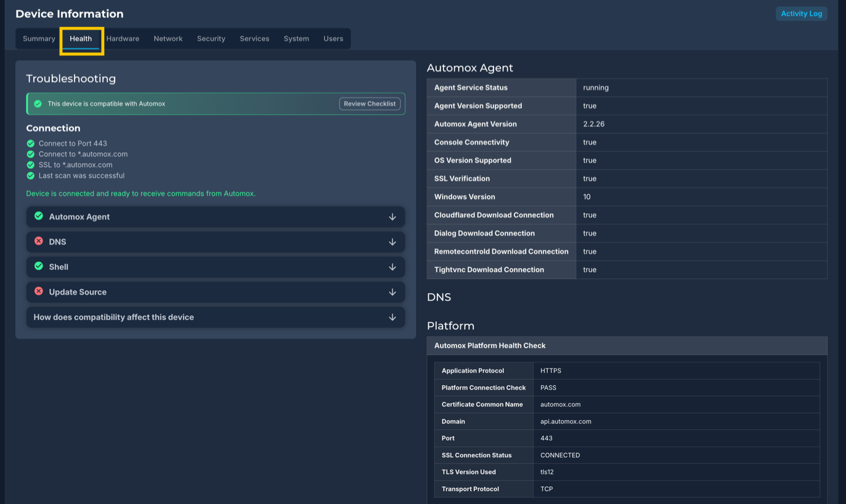Go to the Security tab
The width and height of the screenshot is (846, 504).
tap(211, 38)
